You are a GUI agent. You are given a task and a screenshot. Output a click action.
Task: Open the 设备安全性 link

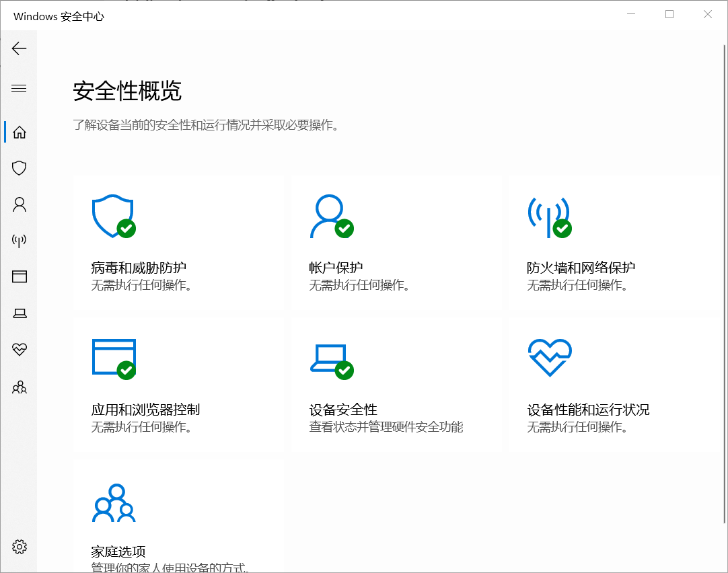pos(343,410)
